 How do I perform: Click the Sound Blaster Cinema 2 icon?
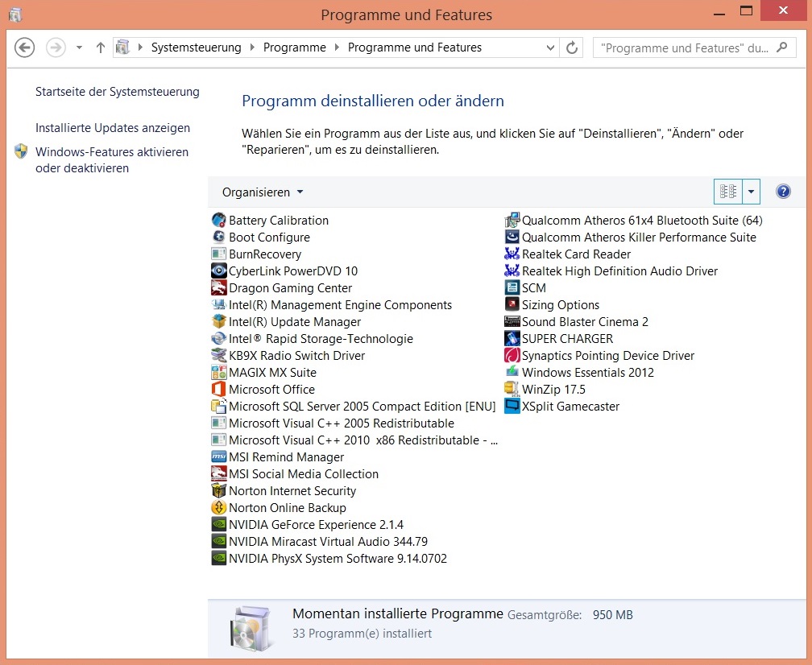point(512,321)
